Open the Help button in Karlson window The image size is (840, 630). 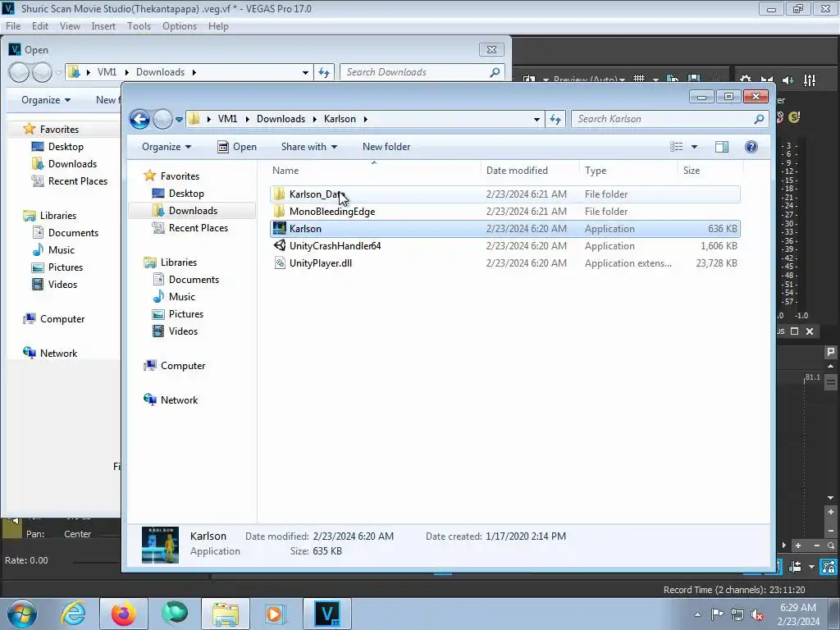click(x=751, y=147)
